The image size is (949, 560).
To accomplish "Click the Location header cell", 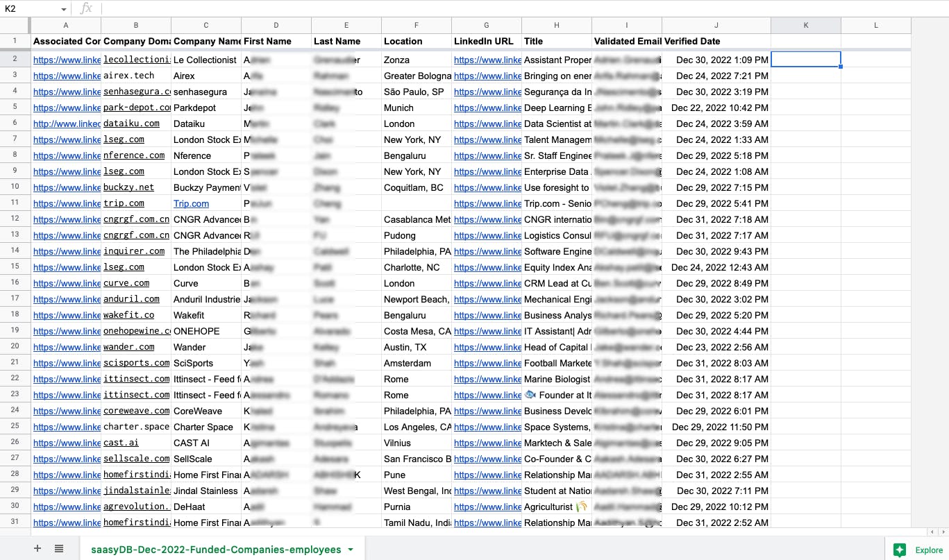I will tap(417, 42).
